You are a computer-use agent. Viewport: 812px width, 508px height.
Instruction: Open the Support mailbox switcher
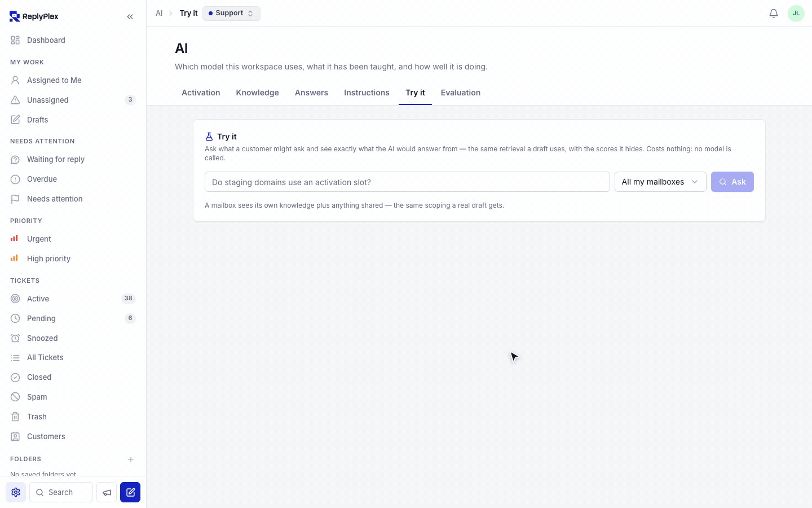point(231,13)
